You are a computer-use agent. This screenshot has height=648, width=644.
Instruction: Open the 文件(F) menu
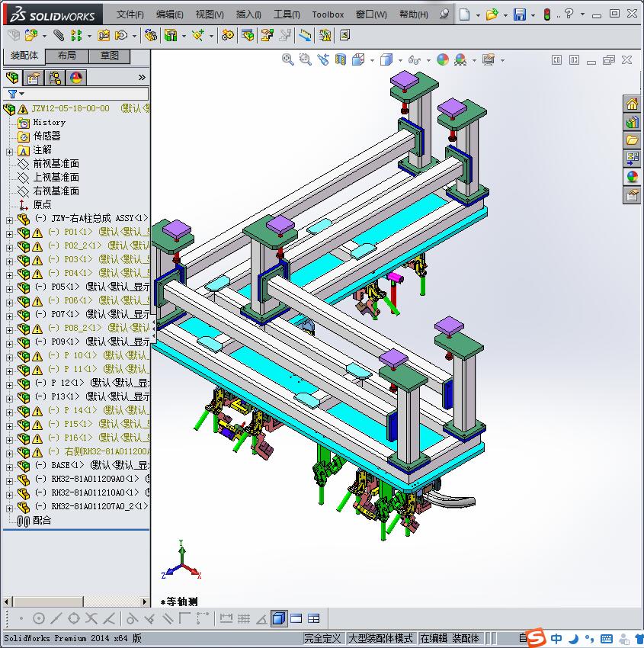click(x=130, y=14)
